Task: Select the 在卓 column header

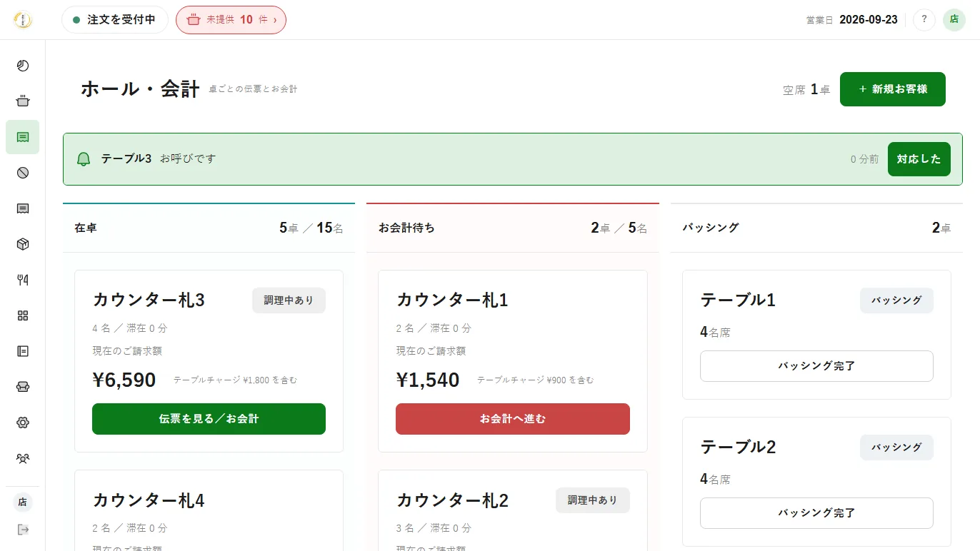Action: [x=209, y=228]
